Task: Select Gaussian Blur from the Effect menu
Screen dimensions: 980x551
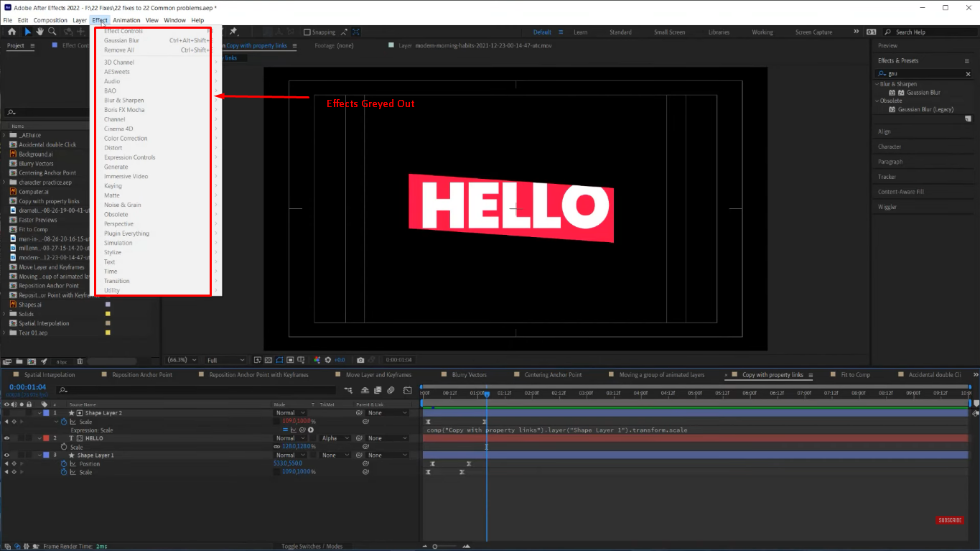Action: point(123,40)
